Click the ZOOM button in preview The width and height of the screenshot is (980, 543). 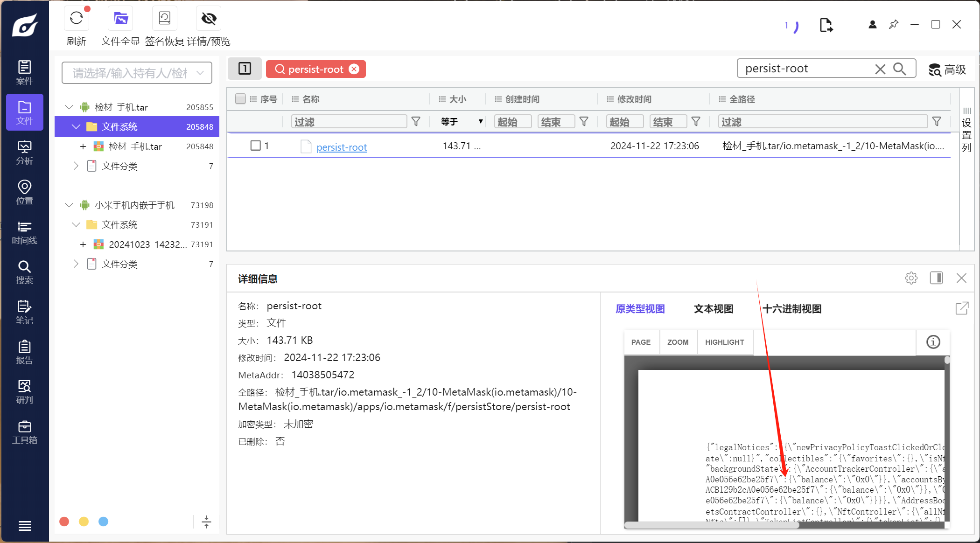click(678, 342)
